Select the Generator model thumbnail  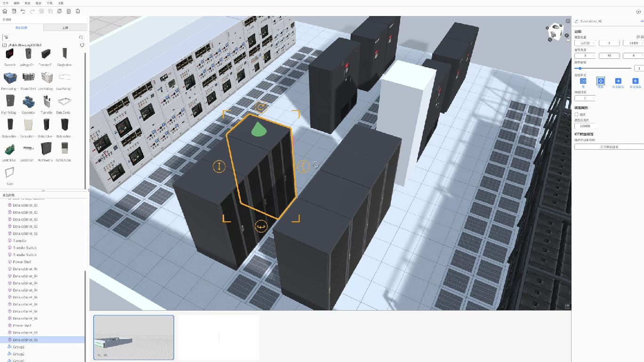(29, 102)
